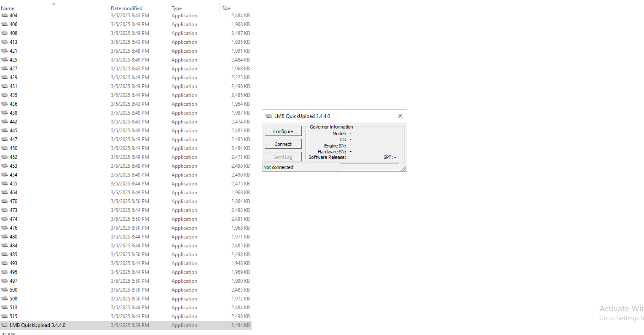The height and width of the screenshot is (335, 644).
Task: Select the file named 474
Action: click(x=13, y=219)
